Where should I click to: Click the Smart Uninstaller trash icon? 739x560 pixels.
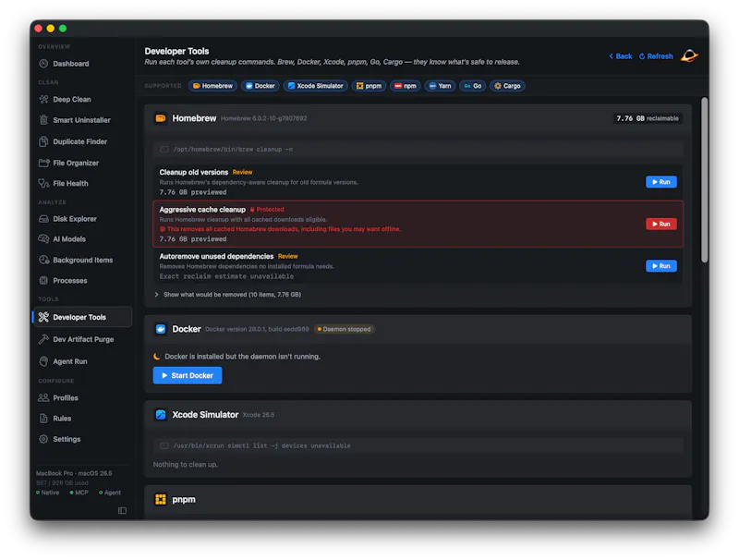(43, 120)
